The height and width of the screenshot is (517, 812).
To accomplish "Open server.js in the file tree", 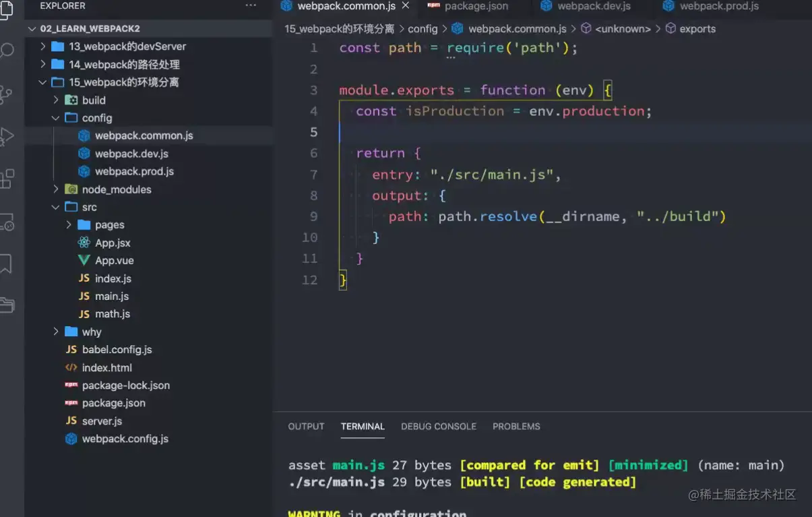I will (102, 421).
